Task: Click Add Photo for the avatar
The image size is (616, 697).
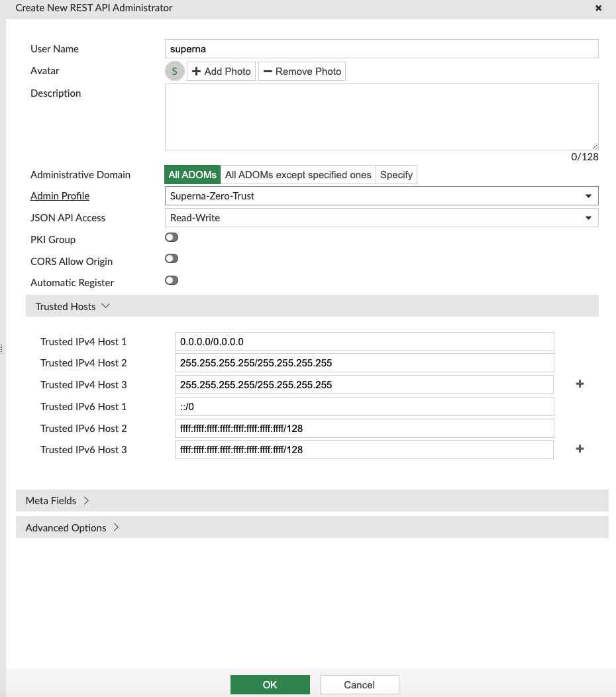Action: (x=221, y=72)
